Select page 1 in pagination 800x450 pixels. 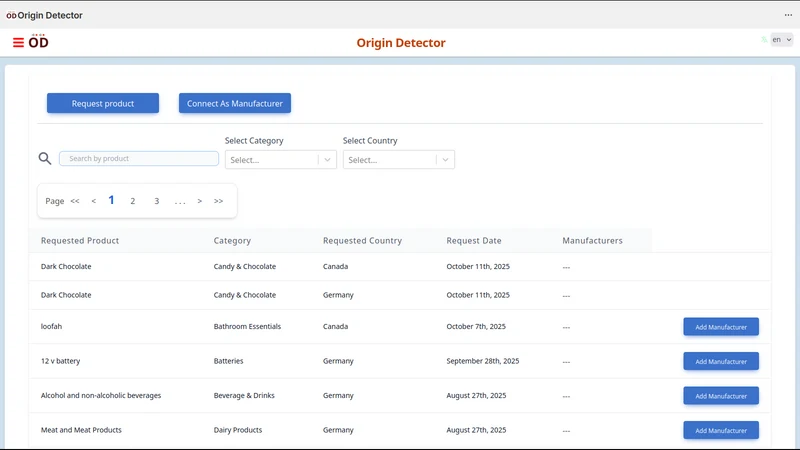pyautogui.click(x=111, y=200)
